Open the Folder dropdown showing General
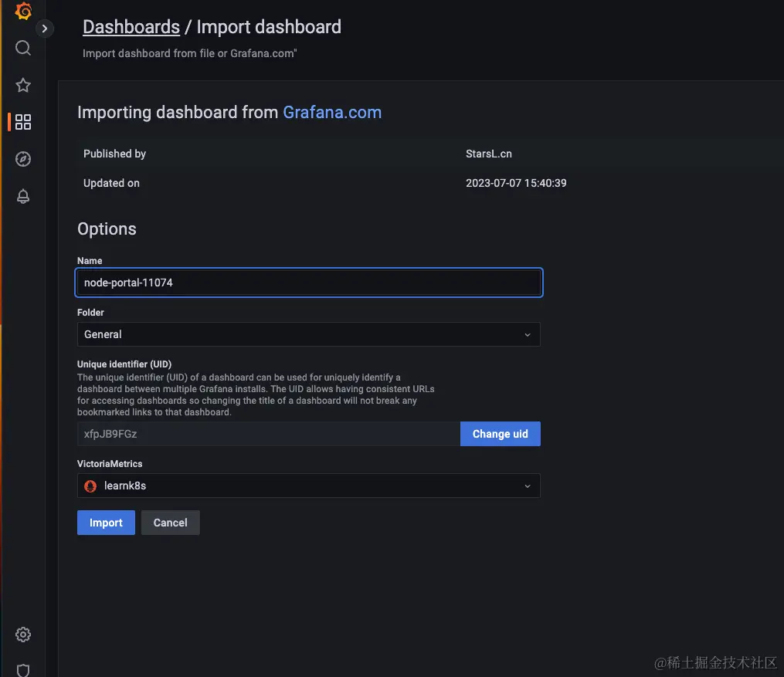784x677 pixels. (x=308, y=334)
